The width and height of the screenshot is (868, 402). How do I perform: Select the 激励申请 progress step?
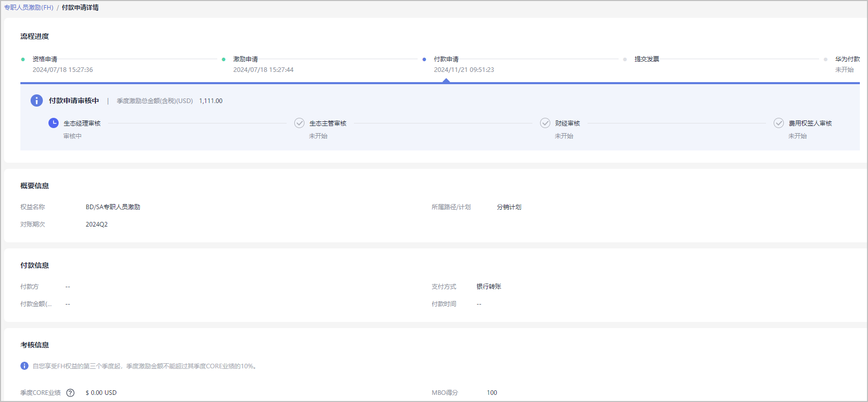[x=245, y=59]
